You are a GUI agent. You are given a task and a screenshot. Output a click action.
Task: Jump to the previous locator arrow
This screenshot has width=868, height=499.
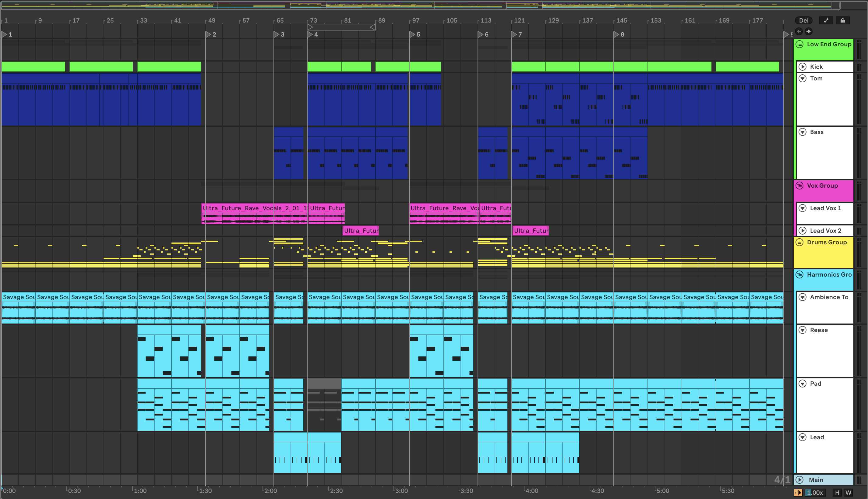(x=799, y=32)
